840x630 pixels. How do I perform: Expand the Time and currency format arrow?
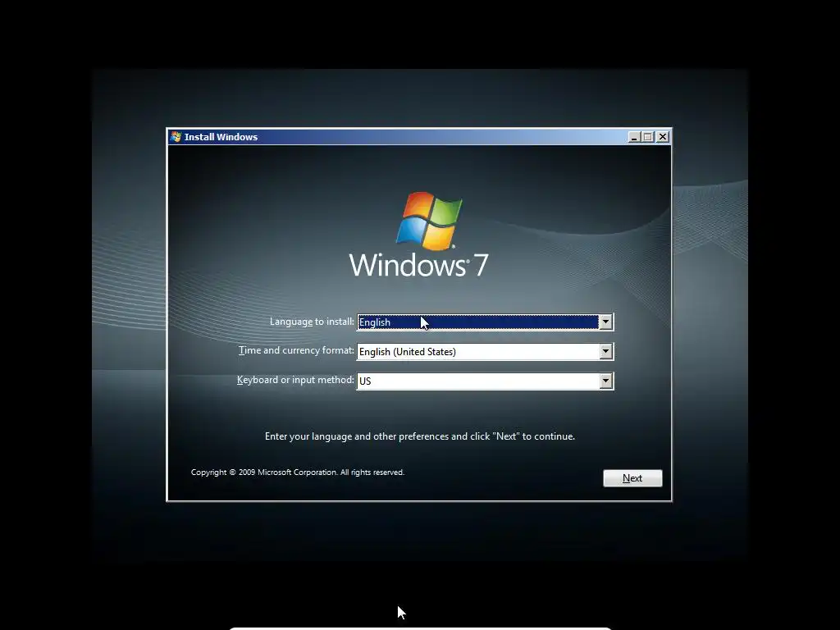605,351
